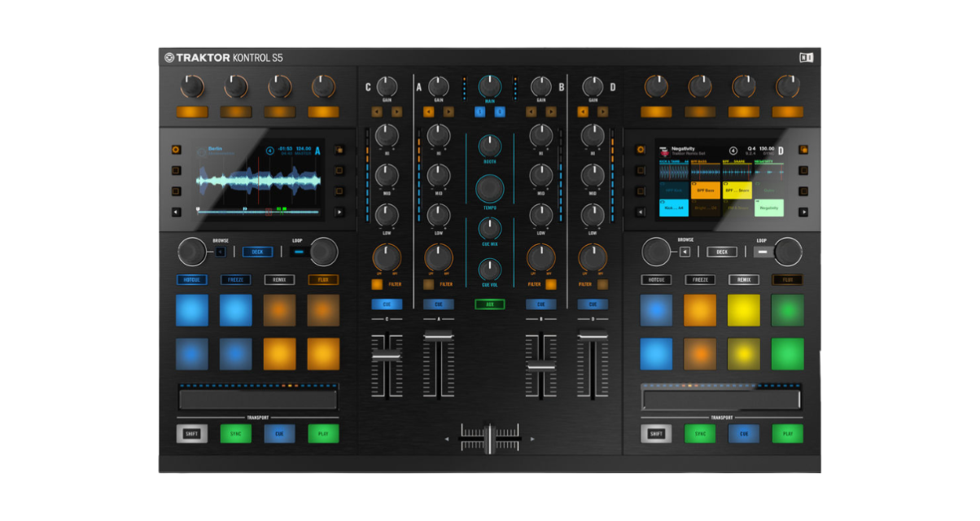Click the BPF Bass cell on right display
Screen dimensions: 980x521
[706, 190]
